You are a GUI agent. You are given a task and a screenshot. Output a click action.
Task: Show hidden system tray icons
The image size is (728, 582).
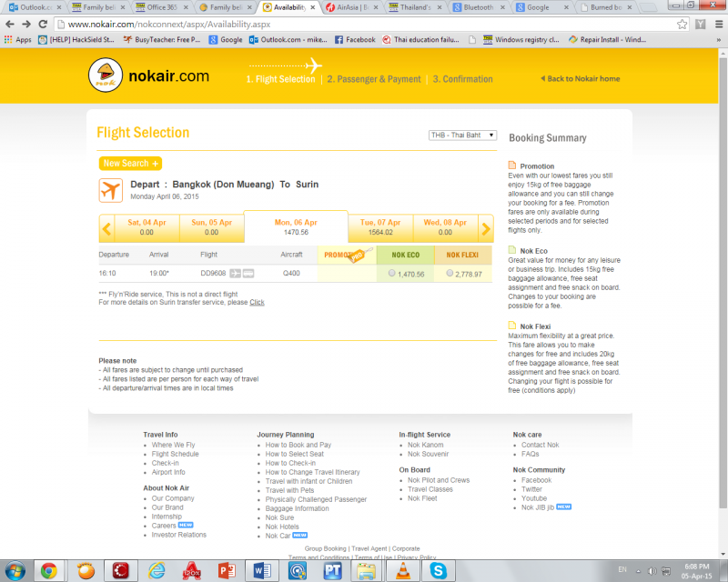point(638,571)
